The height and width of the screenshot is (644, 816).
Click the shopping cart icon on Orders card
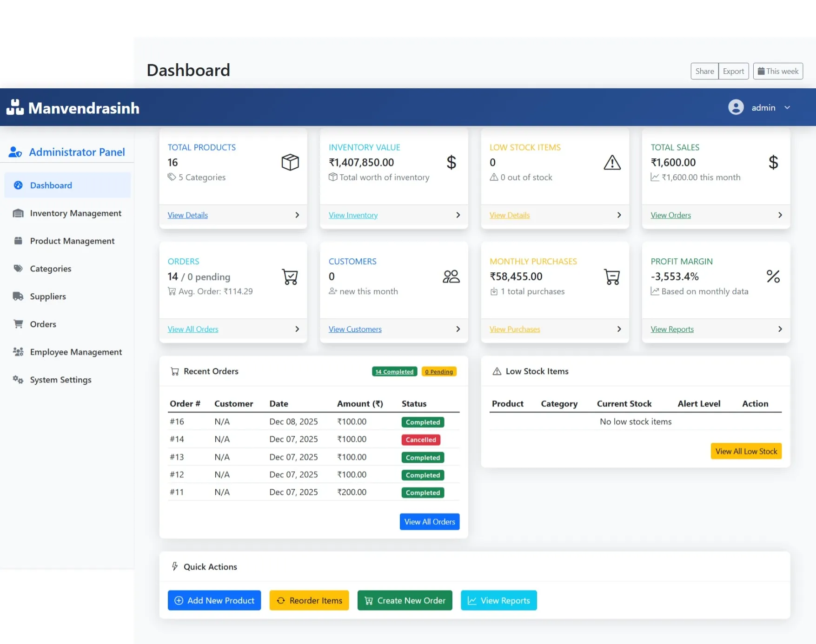coord(290,276)
